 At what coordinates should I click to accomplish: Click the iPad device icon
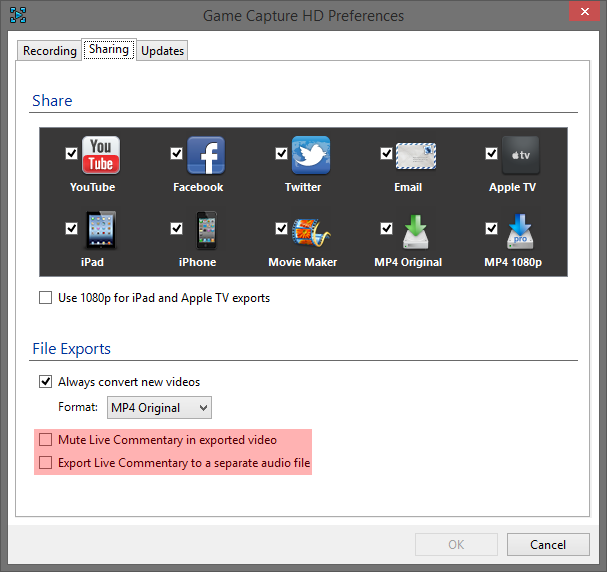point(100,231)
